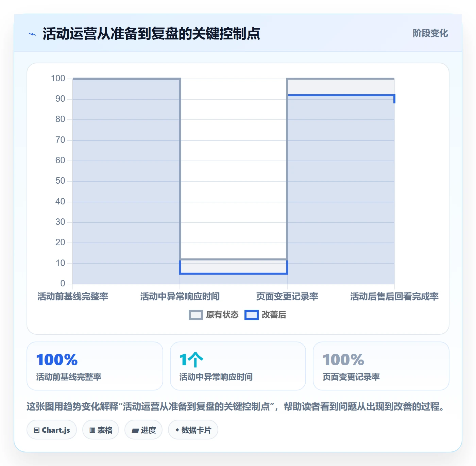
Task: Toggle the 改善后 legend color swatch
Action: [252, 315]
